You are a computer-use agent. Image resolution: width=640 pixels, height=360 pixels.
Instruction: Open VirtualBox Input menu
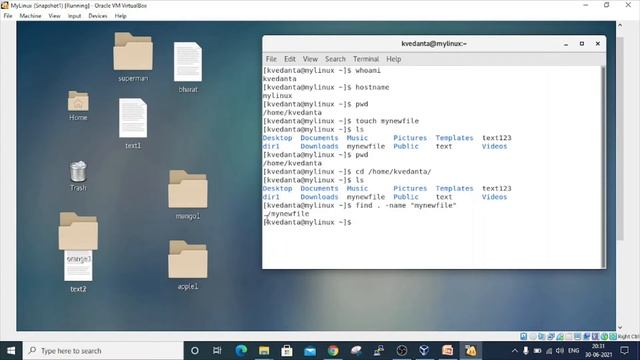pos(74,16)
